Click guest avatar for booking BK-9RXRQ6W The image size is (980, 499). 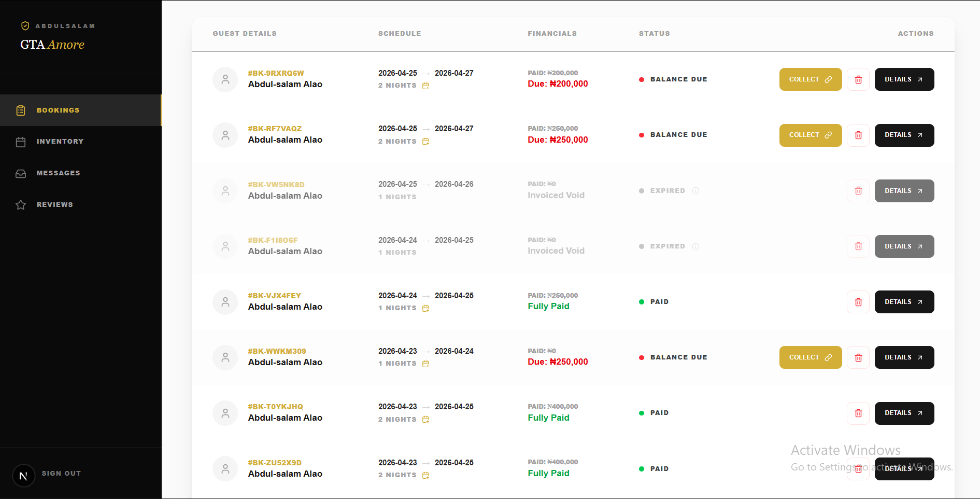(225, 79)
